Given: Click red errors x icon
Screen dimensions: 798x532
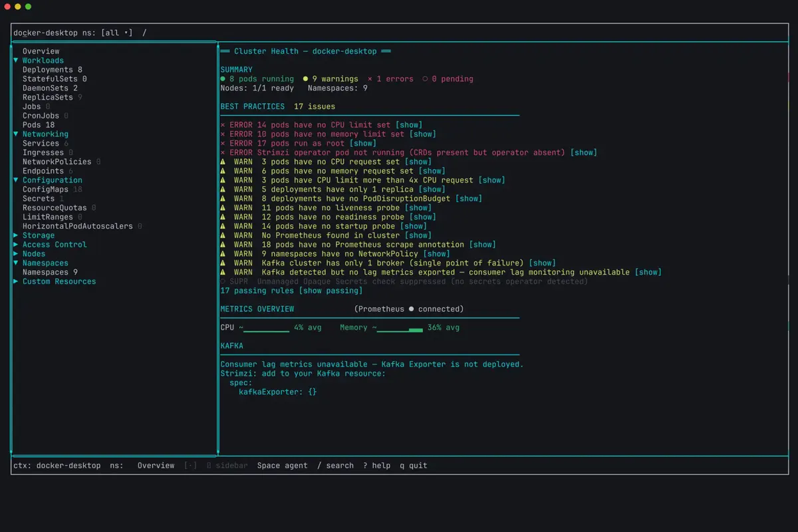Looking at the screenshot, I should click(370, 79).
